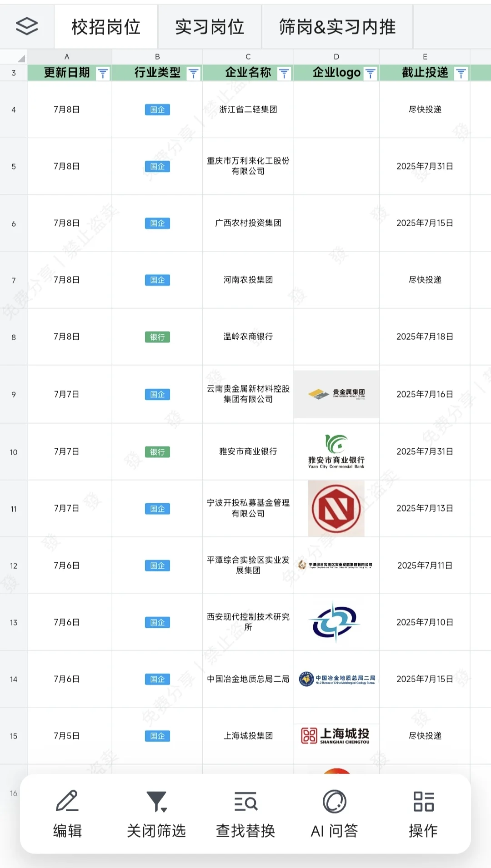This screenshot has height=868, width=491.
Task: Open the AI 问答 assistant icon
Action: coord(335,801)
